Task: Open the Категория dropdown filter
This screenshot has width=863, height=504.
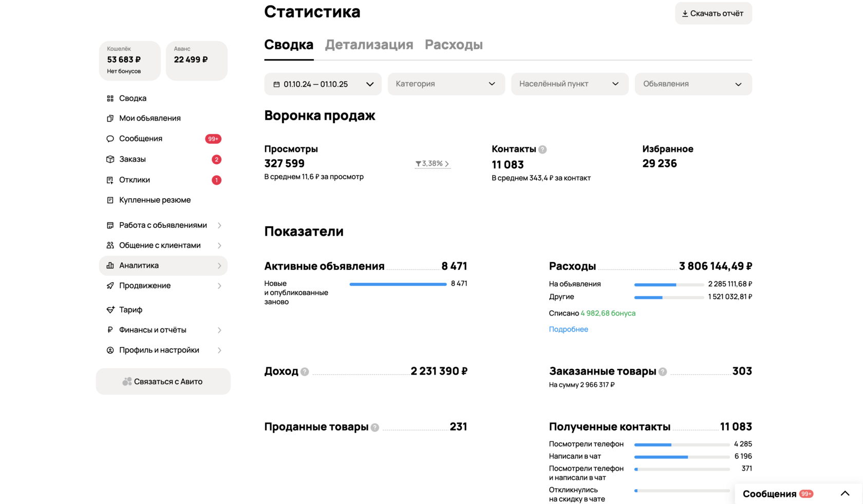Action: pos(446,84)
